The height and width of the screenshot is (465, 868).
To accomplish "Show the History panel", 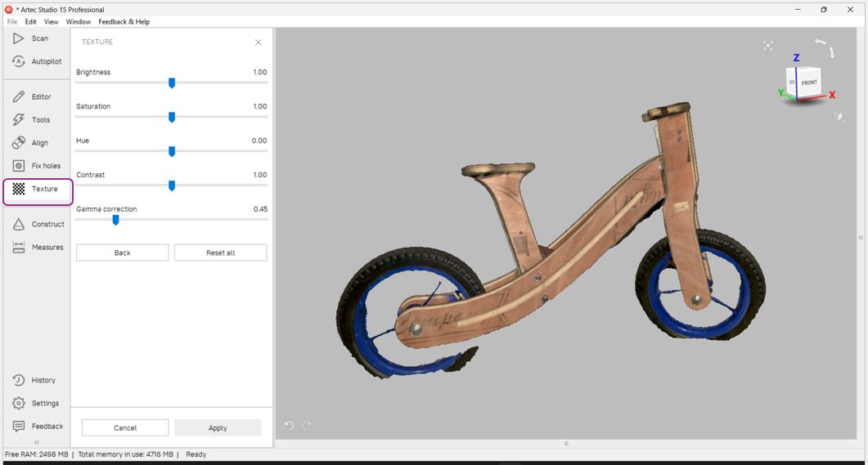I will [x=34, y=380].
